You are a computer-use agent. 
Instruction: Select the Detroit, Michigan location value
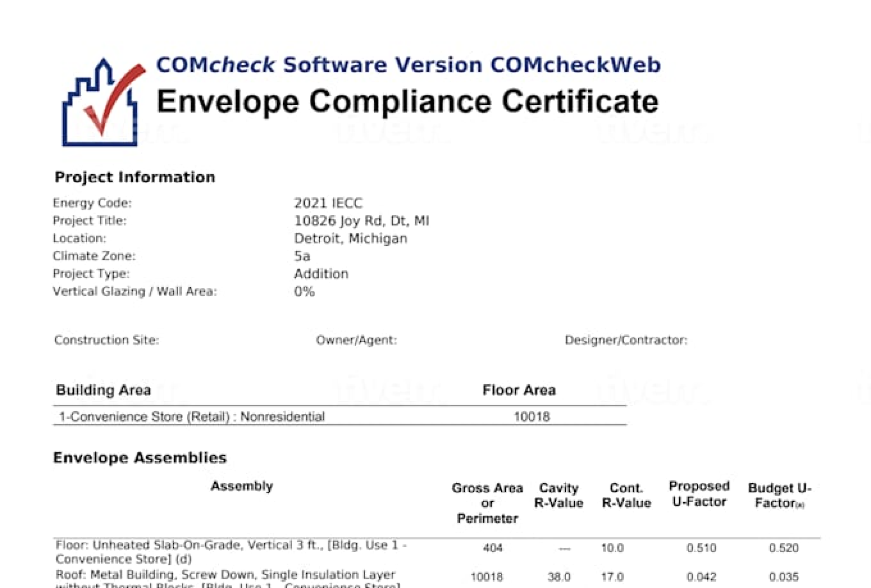click(x=350, y=238)
